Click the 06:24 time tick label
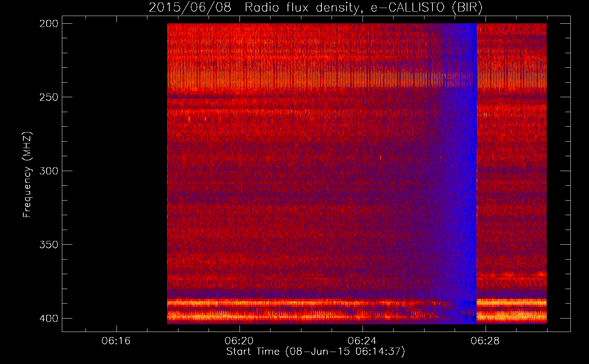 [x=362, y=341]
